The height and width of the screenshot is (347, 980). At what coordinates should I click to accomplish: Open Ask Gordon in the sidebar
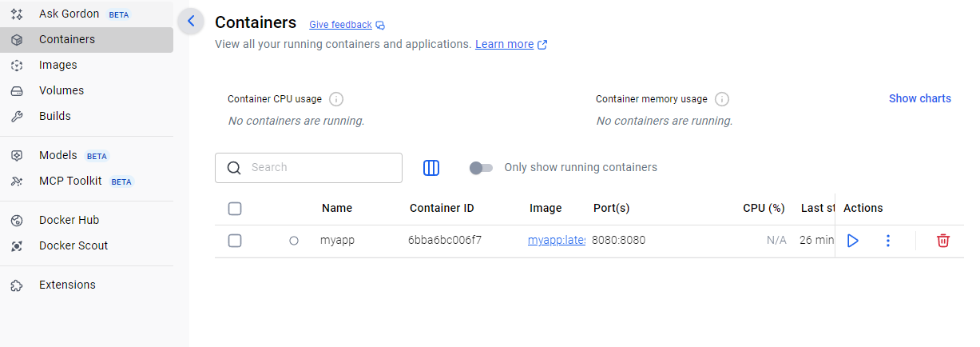[x=87, y=14]
